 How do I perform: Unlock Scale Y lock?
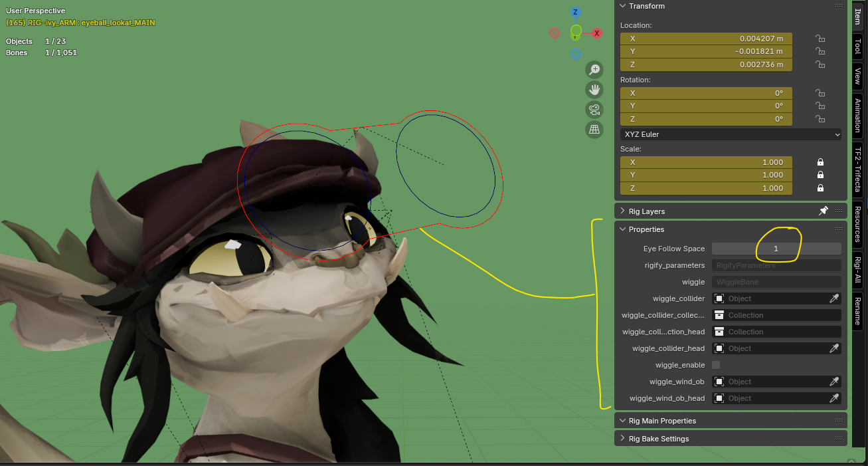(x=820, y=175)
